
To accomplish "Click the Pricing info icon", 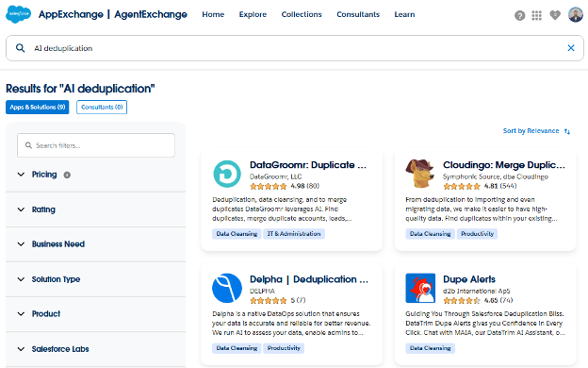I will point(67,175).
